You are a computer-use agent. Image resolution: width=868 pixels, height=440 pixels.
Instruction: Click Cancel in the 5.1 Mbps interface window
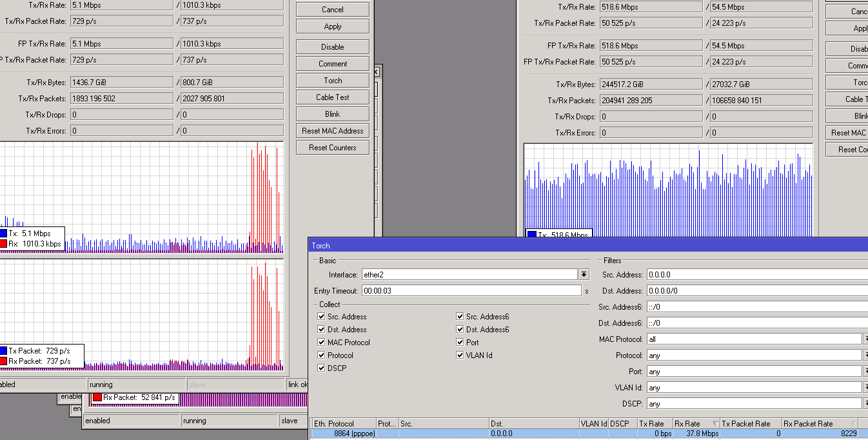click(x=333, y=10)
